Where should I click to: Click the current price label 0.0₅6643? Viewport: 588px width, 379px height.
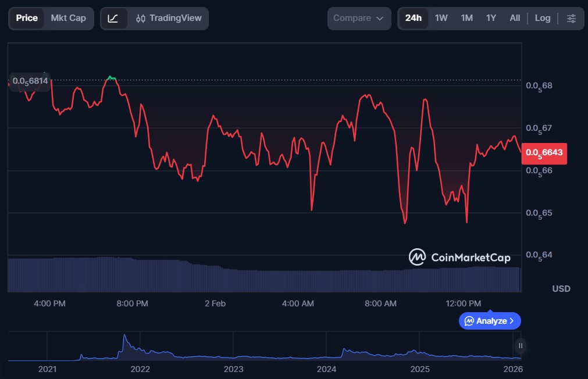click(544, 152)
